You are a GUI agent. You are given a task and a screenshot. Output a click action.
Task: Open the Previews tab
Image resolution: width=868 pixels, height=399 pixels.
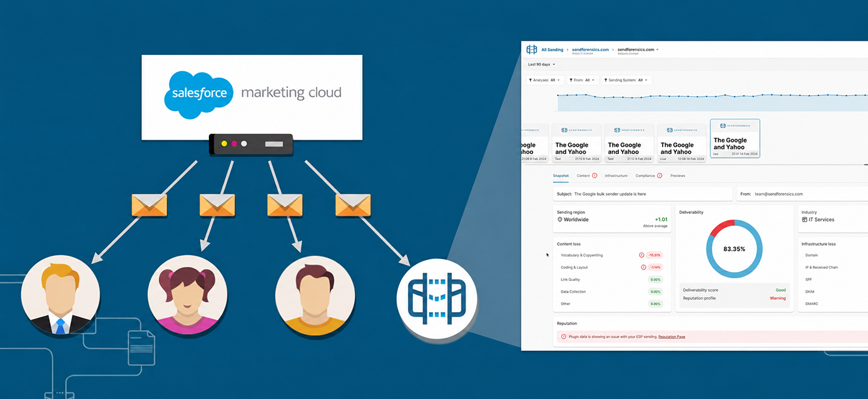(678, 176)
